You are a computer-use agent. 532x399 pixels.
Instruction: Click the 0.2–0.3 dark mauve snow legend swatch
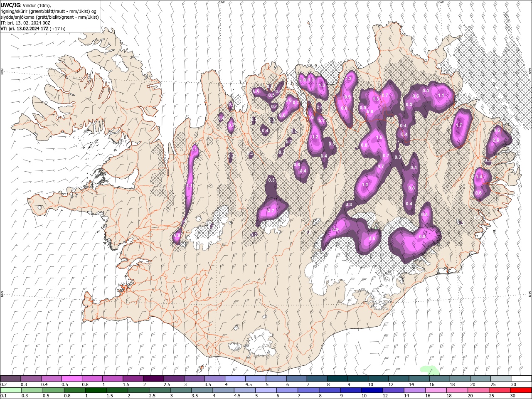(10, 379)
